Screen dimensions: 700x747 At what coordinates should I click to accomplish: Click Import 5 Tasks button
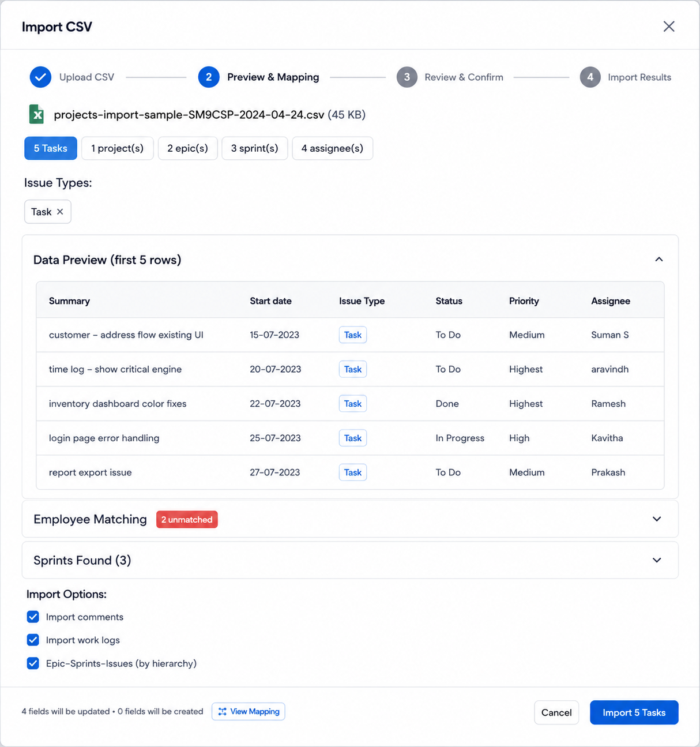(634, 712)
